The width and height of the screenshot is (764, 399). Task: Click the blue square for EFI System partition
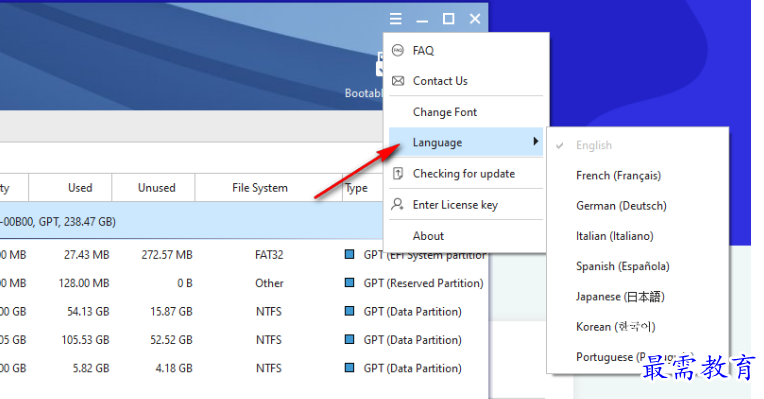click(349, 254)
